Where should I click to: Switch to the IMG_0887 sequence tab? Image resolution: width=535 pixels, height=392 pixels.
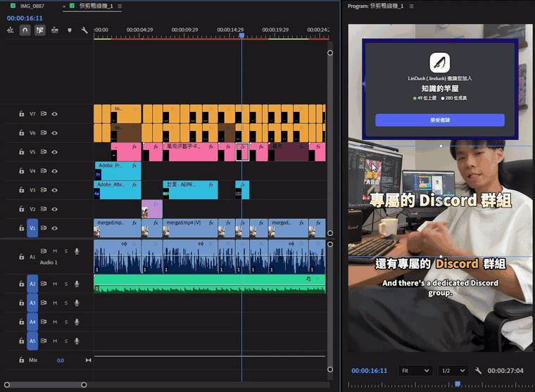[x=32, y=6]
